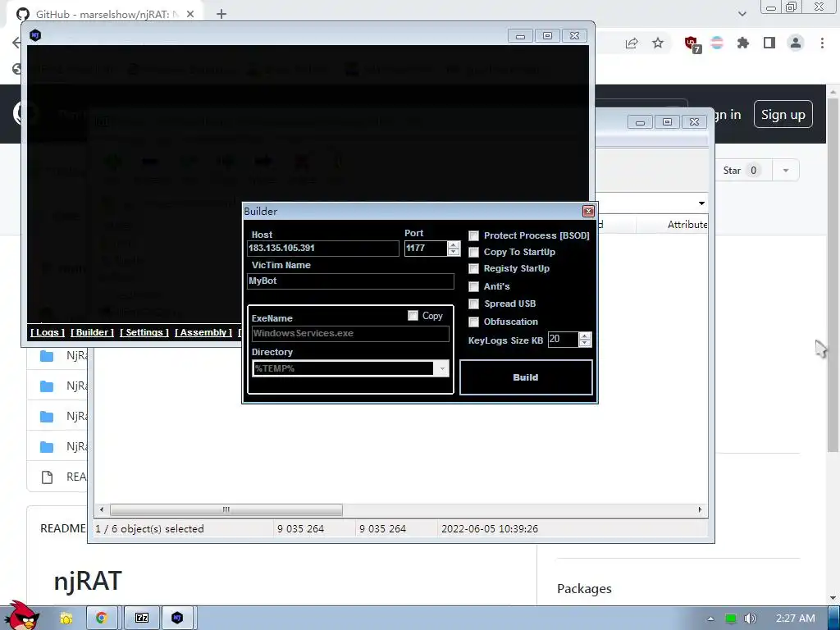
Task: Click the date 2022-06-05 10:39:26 in status bar
Action: (490, 529)
